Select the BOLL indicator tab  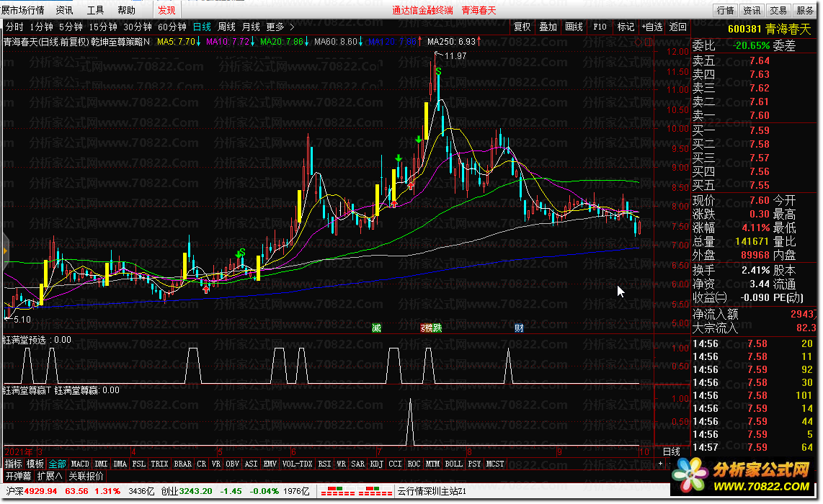click(x=453, y=464)
